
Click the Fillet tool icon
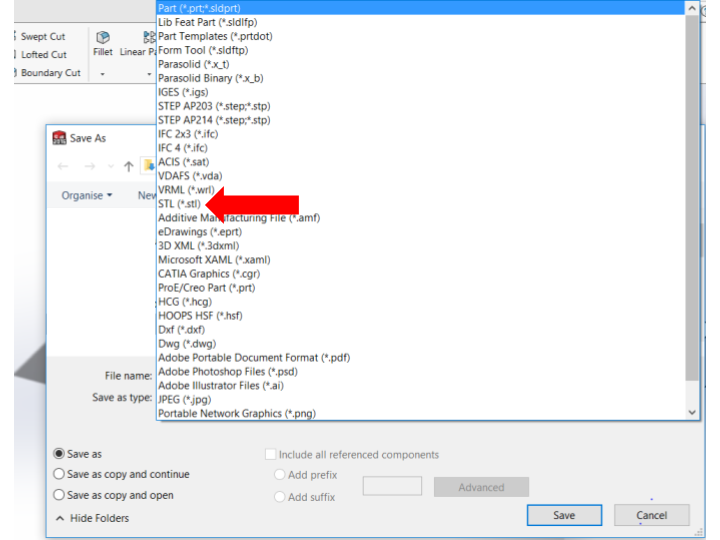103,37
